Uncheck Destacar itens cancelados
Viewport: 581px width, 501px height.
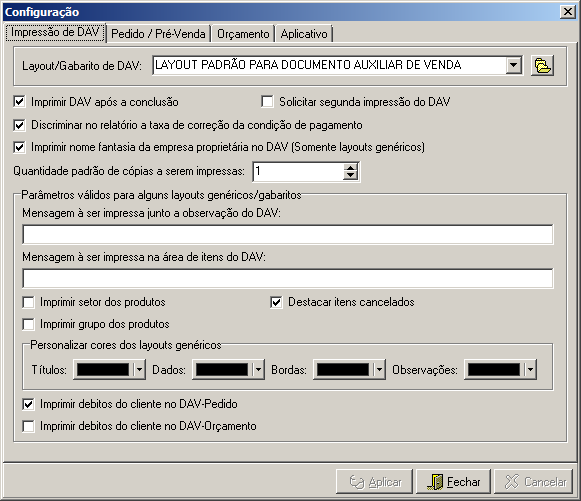[276, 302]
